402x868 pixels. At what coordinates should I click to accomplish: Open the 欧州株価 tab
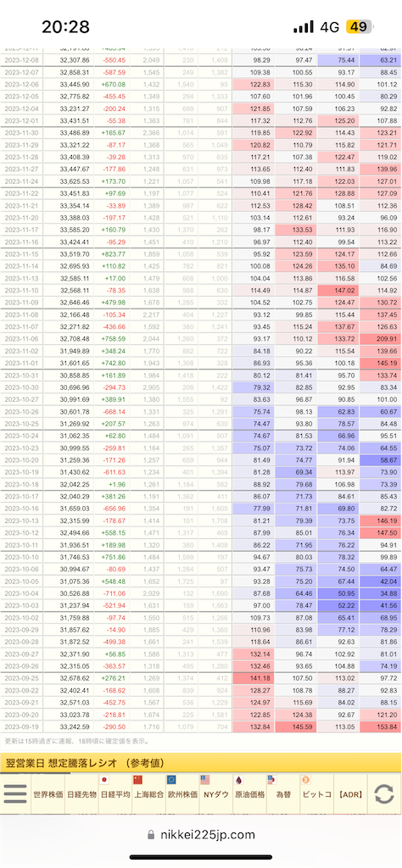(182, 793)
